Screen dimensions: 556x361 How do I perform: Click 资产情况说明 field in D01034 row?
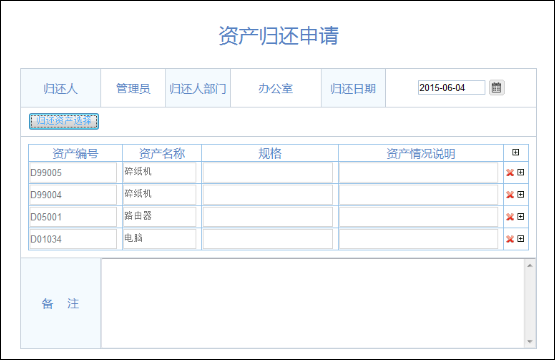point(419,239)
